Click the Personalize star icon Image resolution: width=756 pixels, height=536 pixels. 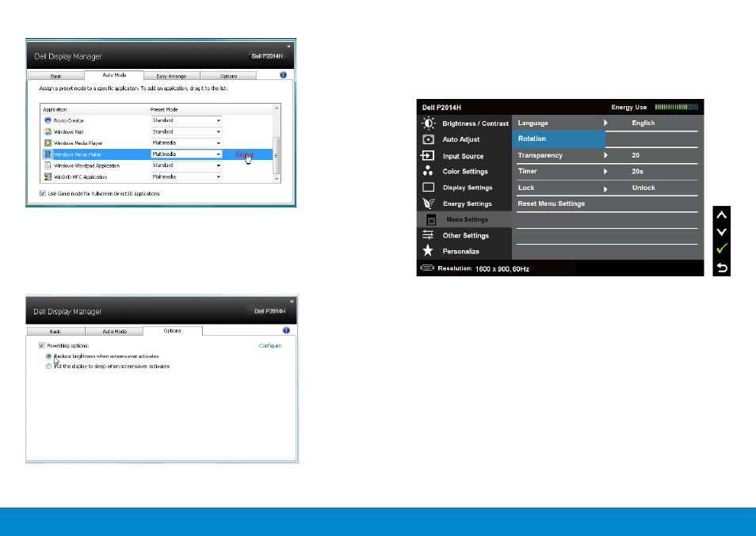click(428, 250)
